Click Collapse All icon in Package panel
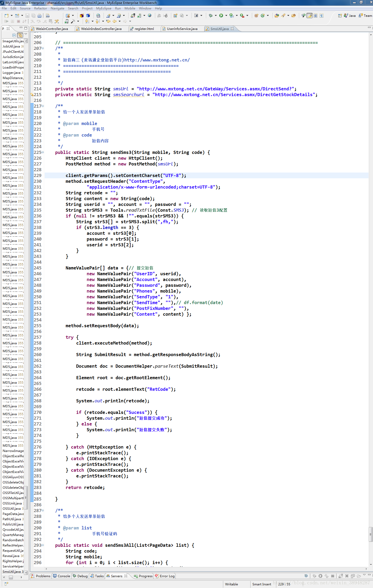The image size is (373, 588). coord(14,35)
